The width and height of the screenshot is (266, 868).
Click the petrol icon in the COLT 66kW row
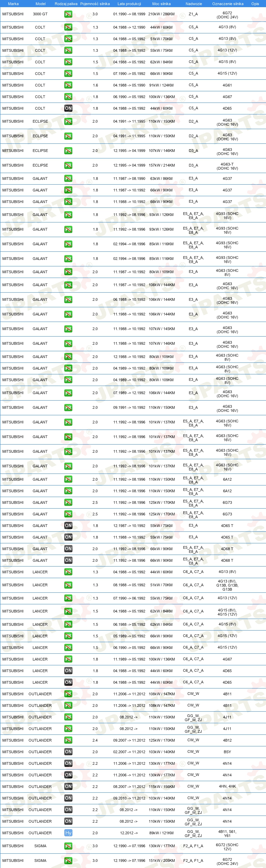68,74
